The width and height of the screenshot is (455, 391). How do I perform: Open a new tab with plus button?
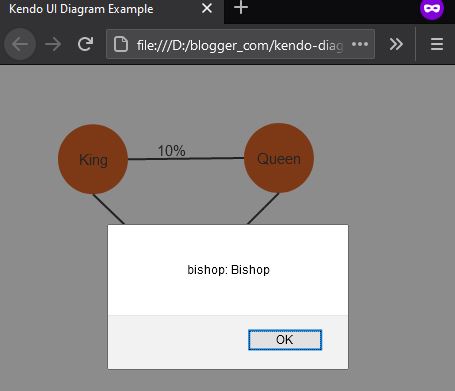tap(241, 8)
